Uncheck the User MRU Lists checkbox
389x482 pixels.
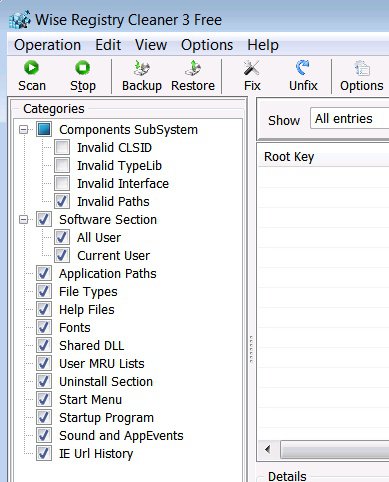point(44,363)
